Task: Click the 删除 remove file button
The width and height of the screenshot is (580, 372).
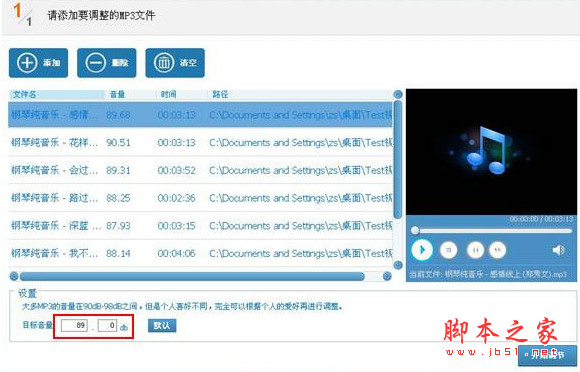Action: pyautogui.click(x=107, y=63)
